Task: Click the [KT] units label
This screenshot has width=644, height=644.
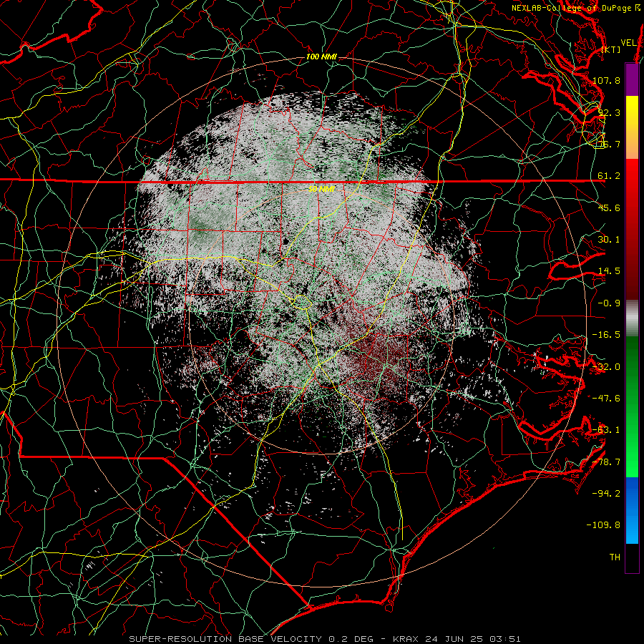Action: coord(611,49)
